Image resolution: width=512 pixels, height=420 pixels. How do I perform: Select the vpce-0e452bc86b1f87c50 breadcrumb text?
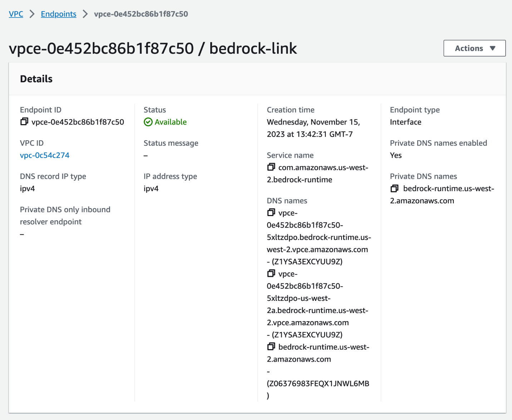tap(141, 14)
